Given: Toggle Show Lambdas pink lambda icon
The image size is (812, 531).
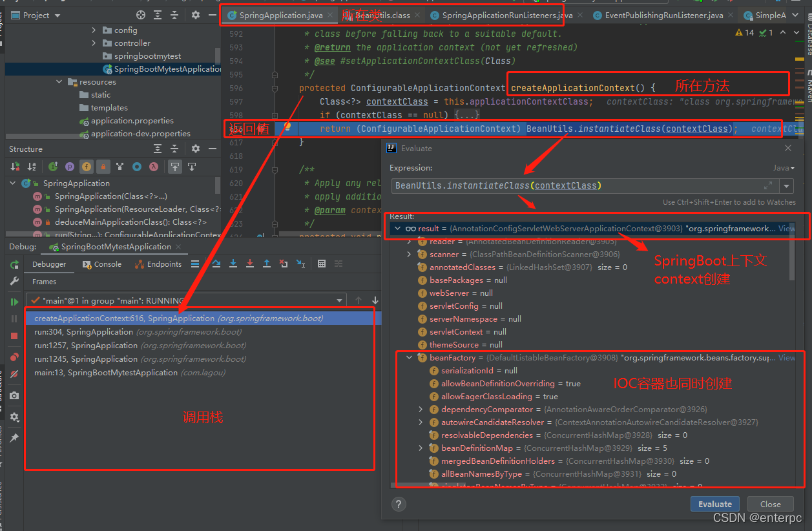Looking at the screenshot, I should (154, 167).
